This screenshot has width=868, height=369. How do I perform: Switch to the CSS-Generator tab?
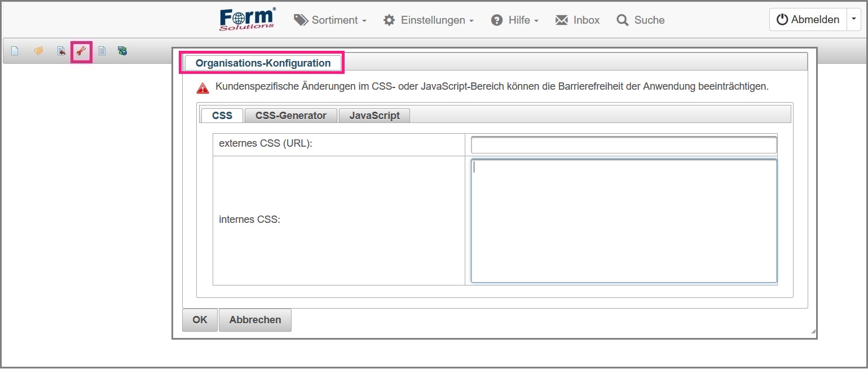pyautogui.click(x=290, y=116)
